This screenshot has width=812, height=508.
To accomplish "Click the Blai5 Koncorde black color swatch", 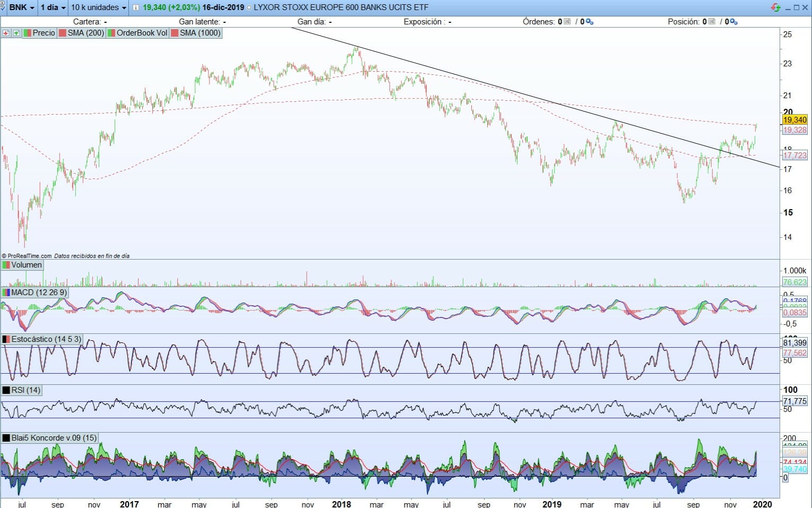I will 6,438.
